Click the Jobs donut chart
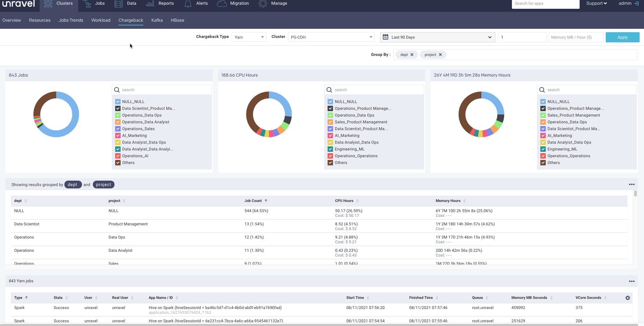This screenshot has width=644, height=326. point(56,114)
